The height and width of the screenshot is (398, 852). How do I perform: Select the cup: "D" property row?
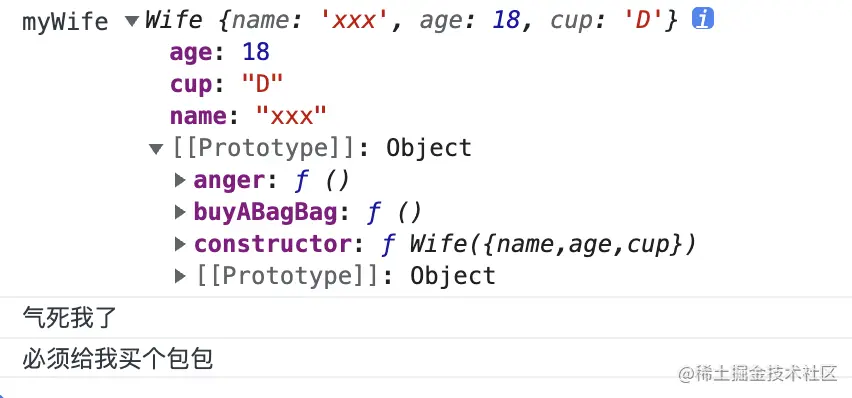[x=227, y=84]
